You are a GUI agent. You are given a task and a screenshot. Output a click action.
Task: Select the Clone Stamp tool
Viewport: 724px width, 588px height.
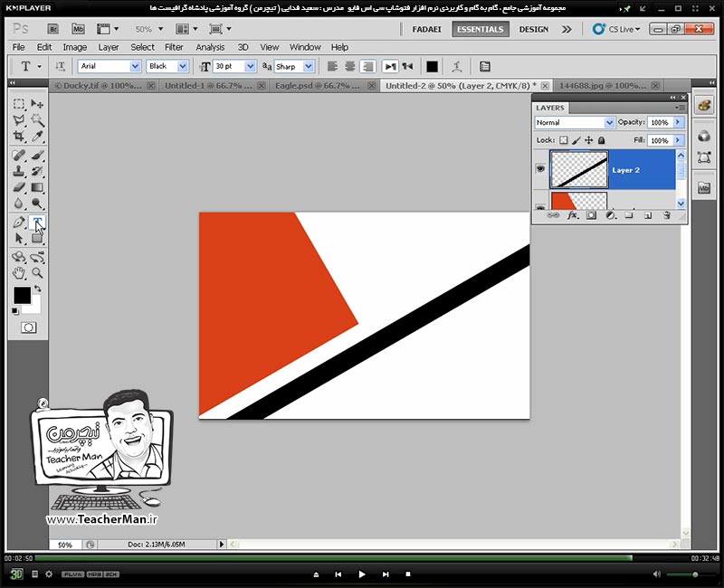point(19,171)
